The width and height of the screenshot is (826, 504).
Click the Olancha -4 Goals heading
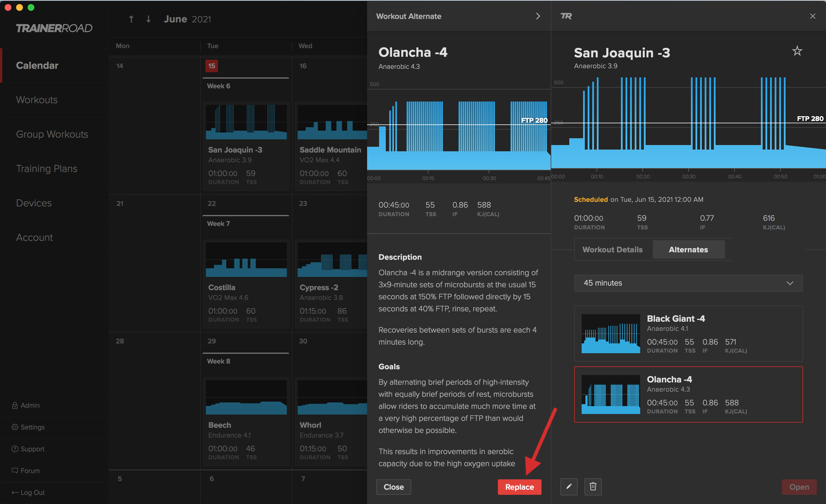(389, 367)
